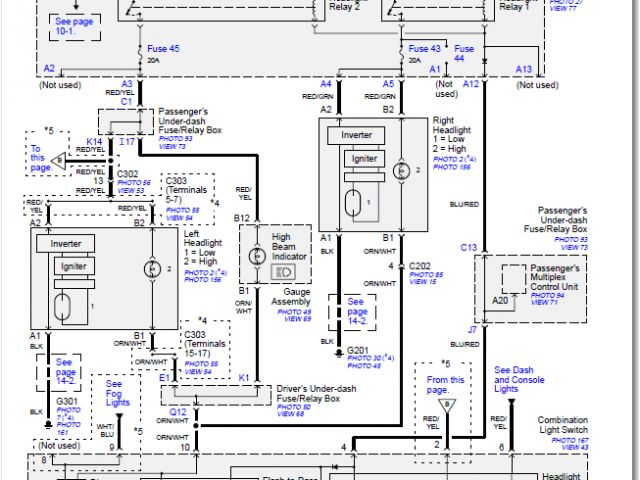Image resolution: width=640 pixels, height=480 pixels.
Task: Open the 'See page 10-1' reference
Action: (x=76, y=25)
